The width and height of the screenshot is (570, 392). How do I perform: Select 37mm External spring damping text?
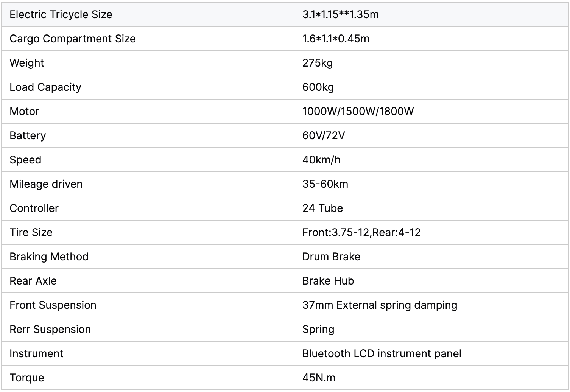tap(380, 305)
